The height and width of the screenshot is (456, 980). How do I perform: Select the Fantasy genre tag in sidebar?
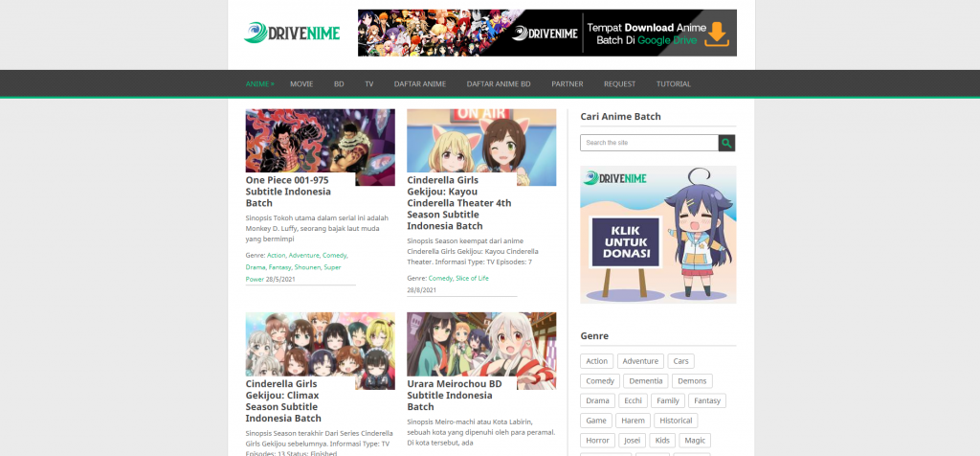(707, 401)
